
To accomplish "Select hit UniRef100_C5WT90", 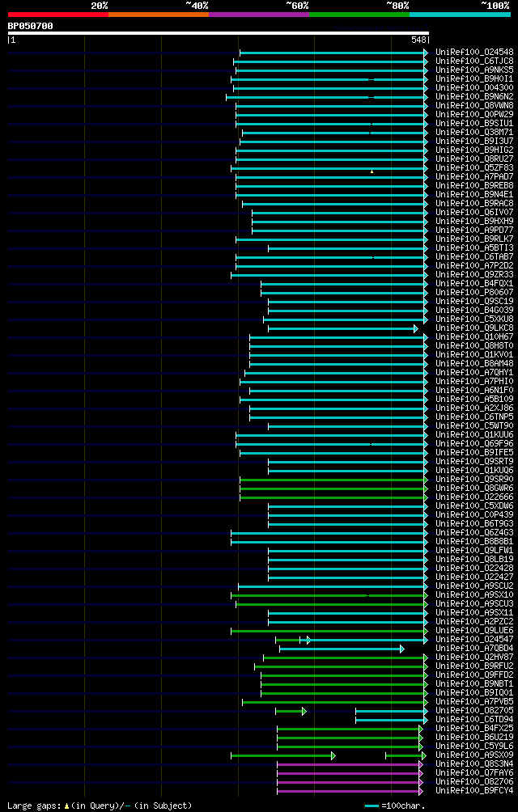I will point(474,425).
